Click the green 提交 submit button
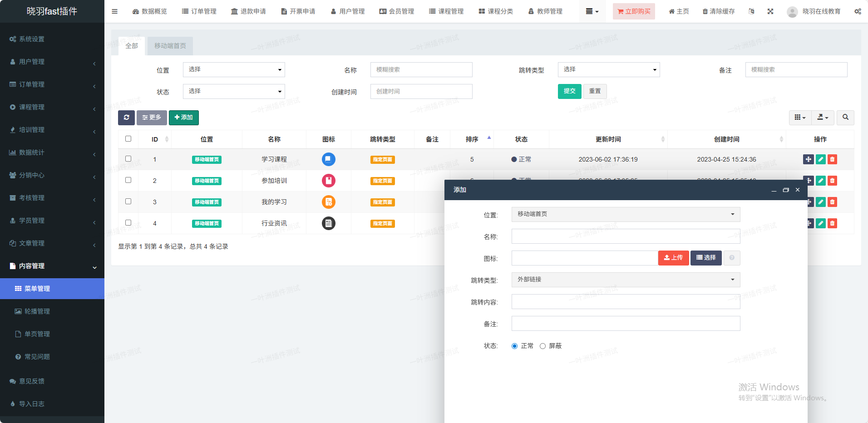This screenshot has width=868, height=423. [x=569, y=91]
